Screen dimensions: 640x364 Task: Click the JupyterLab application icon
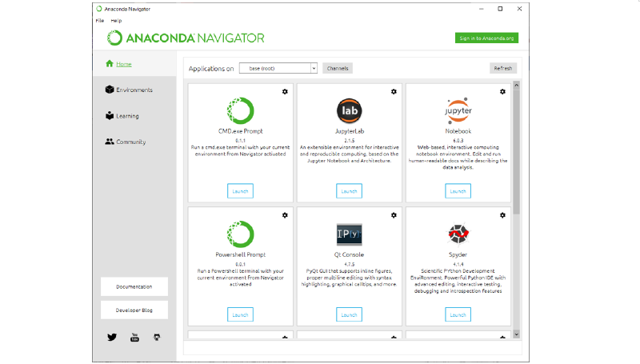pos(349,110)
